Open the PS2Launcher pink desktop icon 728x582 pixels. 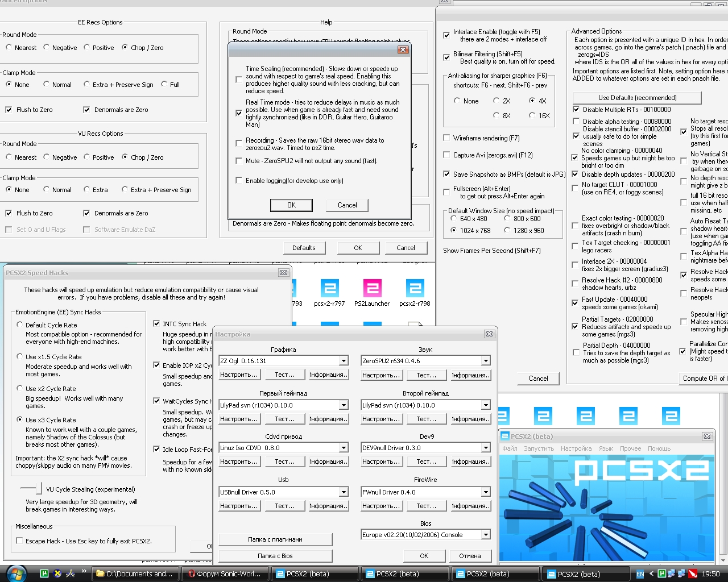click(x=372, y=289)
